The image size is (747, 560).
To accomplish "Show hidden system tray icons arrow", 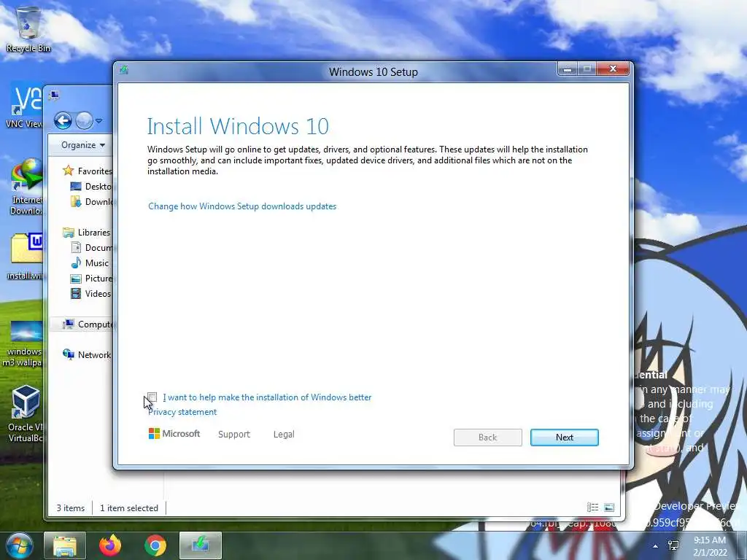I will pyautogui.click(x=656, y=546).
